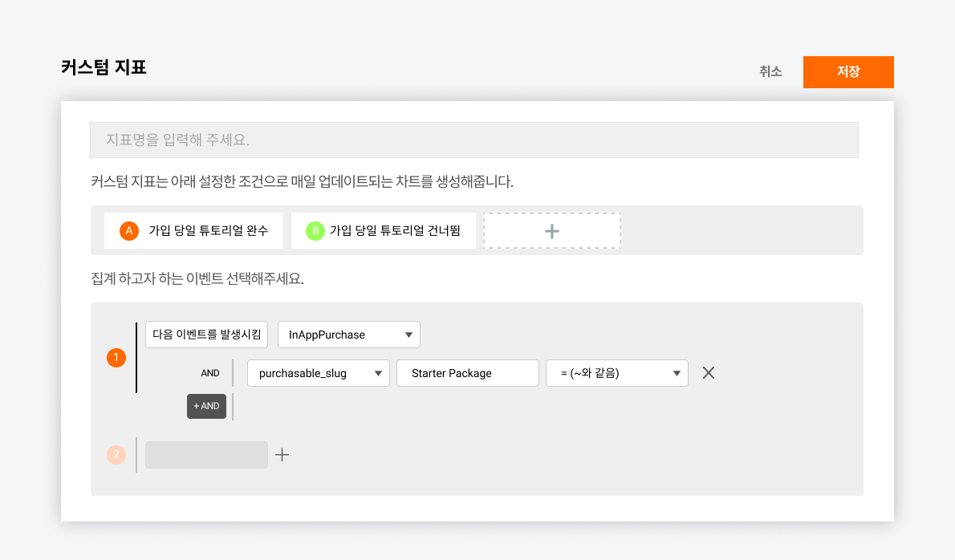
Task: Select the '가입 당일 튜토리얼 건너뜀' event chip
Action: (383, 230)
